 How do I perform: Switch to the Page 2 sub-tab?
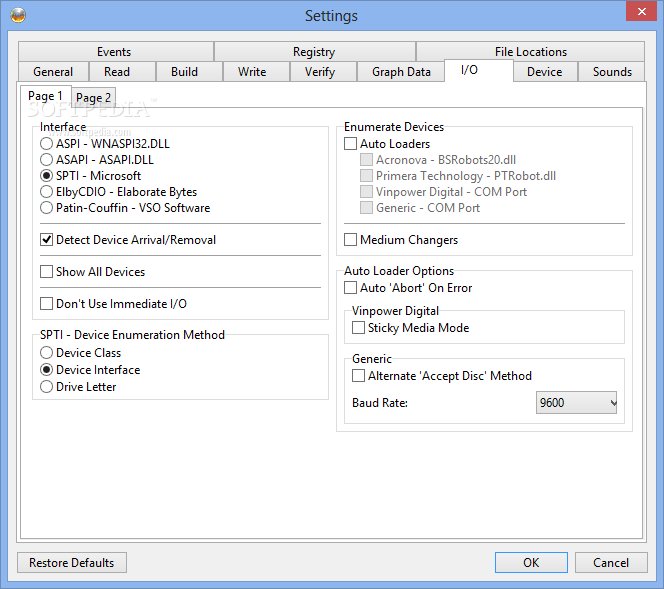click(94, 98)
